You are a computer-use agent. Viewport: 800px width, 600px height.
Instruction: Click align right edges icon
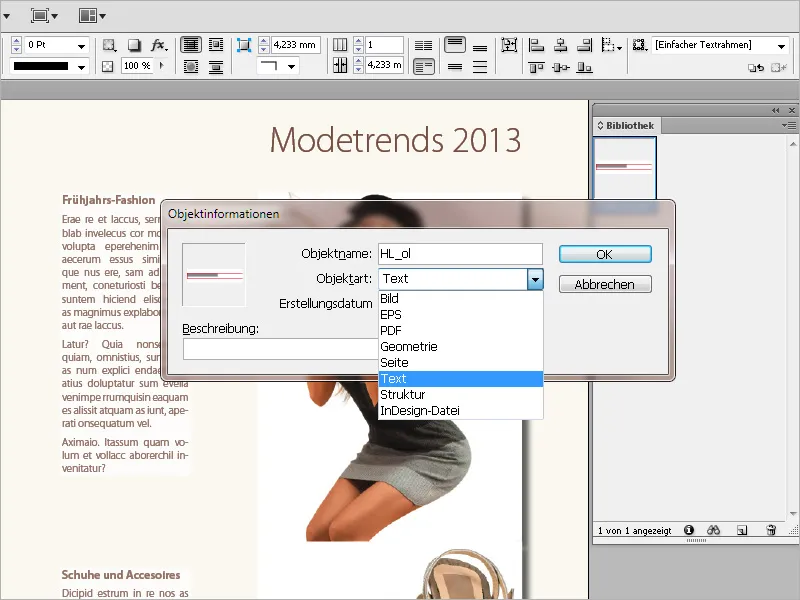(x=584, y=45)
